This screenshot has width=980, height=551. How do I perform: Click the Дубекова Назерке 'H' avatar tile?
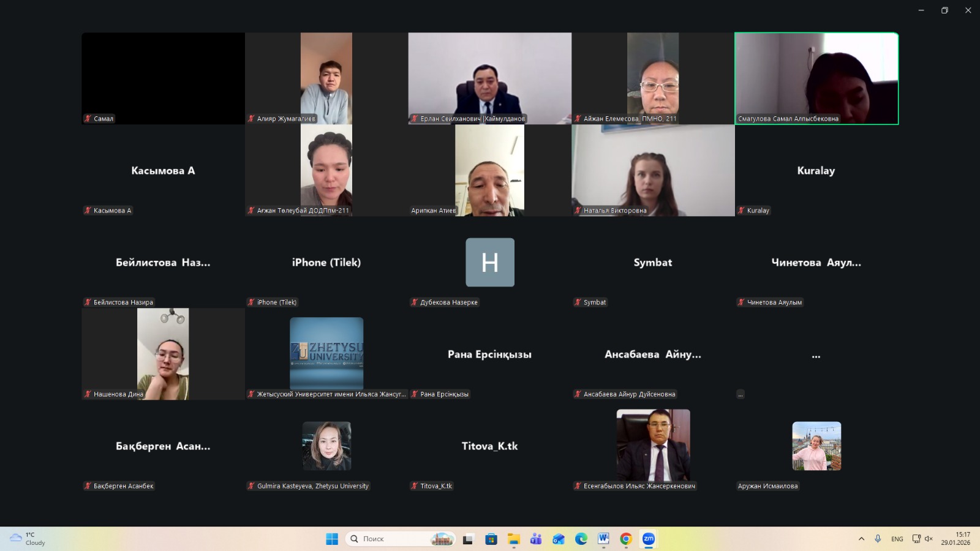click(490, 262)
